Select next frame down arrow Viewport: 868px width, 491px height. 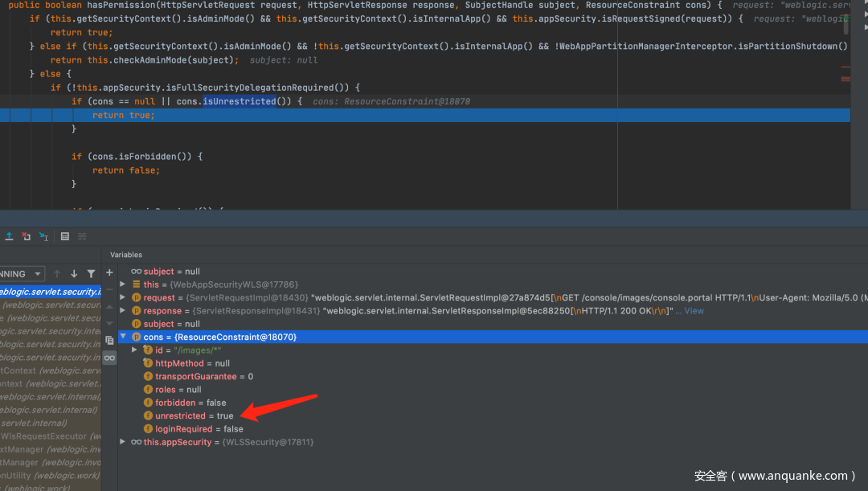click(74, 274)
